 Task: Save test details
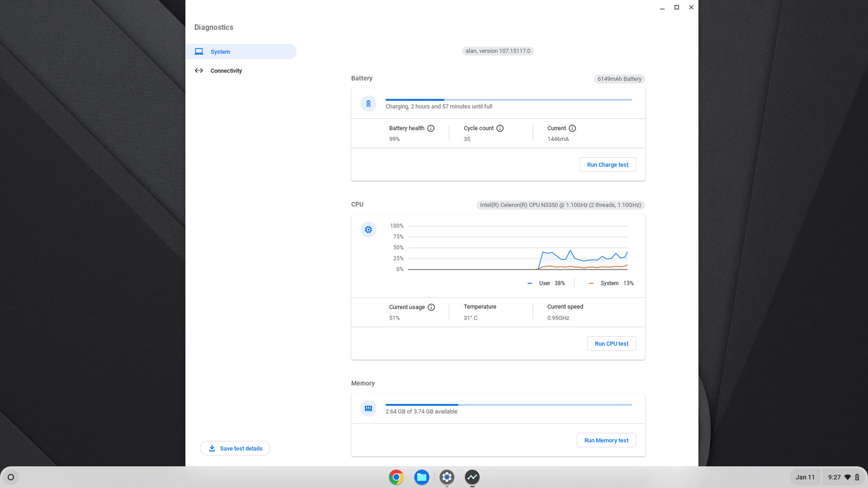235,448
